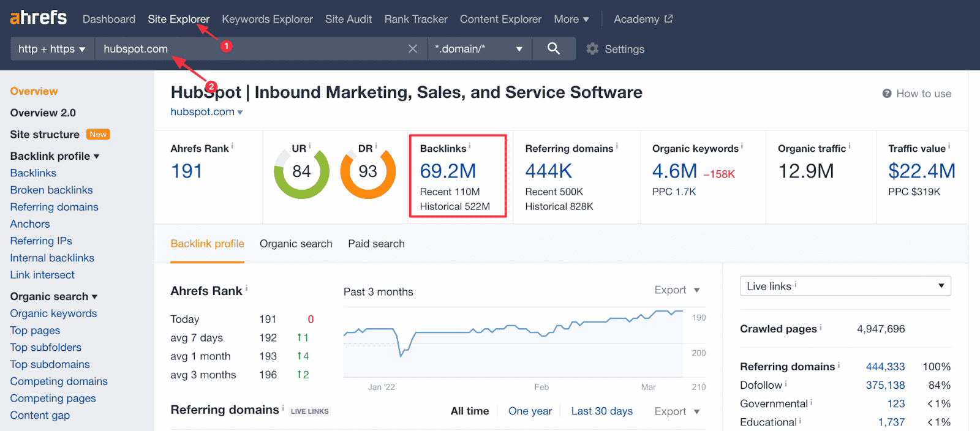Open Overview 2.0 in the sidebar
This screenshot has height=431, width=980.
click(43, 113)
